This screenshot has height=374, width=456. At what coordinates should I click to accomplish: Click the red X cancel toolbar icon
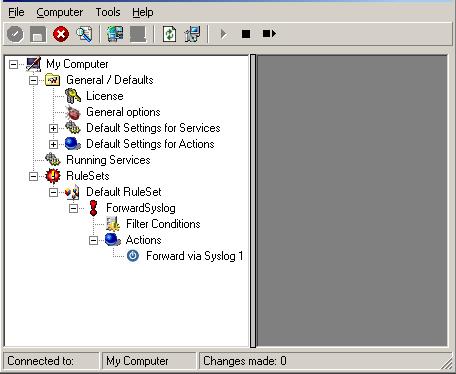61,34
